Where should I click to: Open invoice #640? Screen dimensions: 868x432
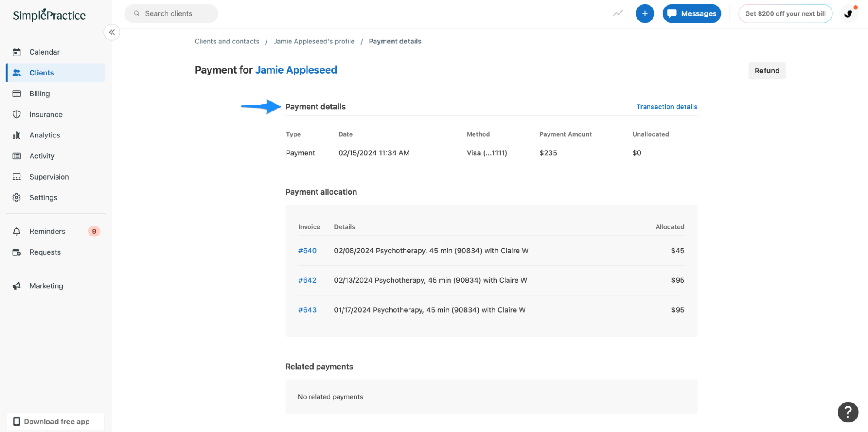pyautogui.click(x=307, y=251)
